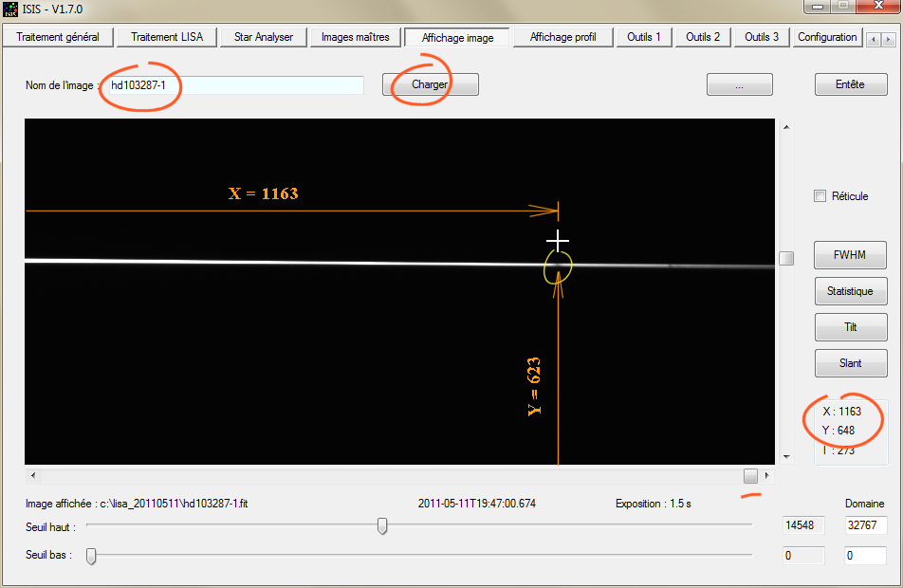Click the Y : 648 coordinate readout
Image resolution: width=903 pixels, height=588 pixels.
pos(838,431)
